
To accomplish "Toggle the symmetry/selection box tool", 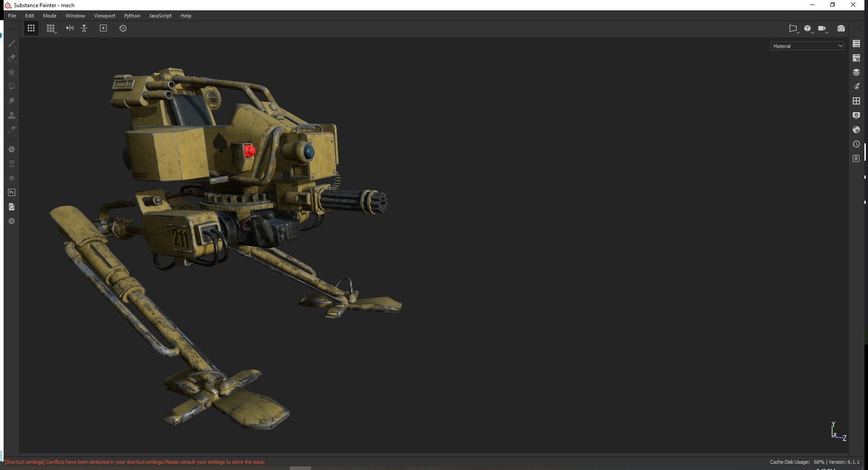I will point(31,28).
